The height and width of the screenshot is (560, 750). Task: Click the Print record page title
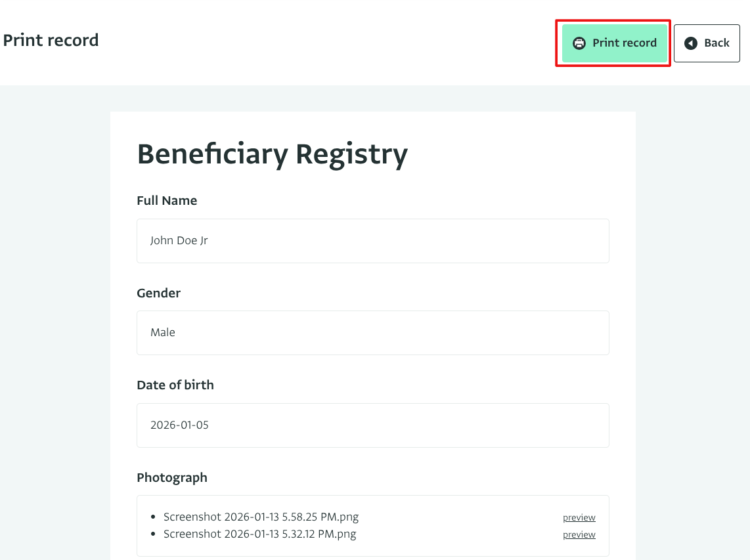(51, 40)
